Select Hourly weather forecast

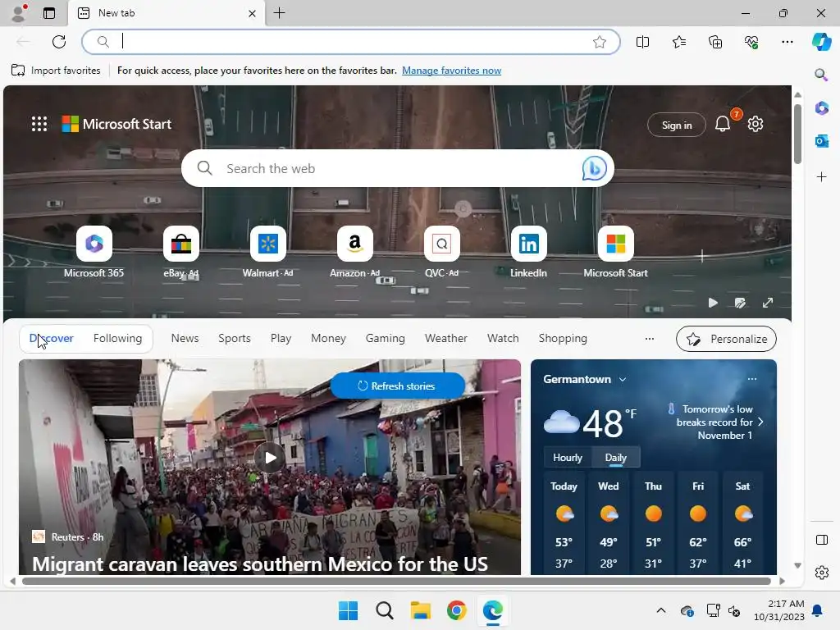568,458
